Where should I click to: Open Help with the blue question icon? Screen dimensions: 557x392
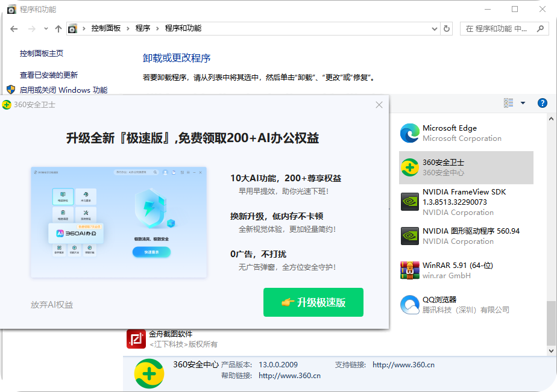[543, 103]
